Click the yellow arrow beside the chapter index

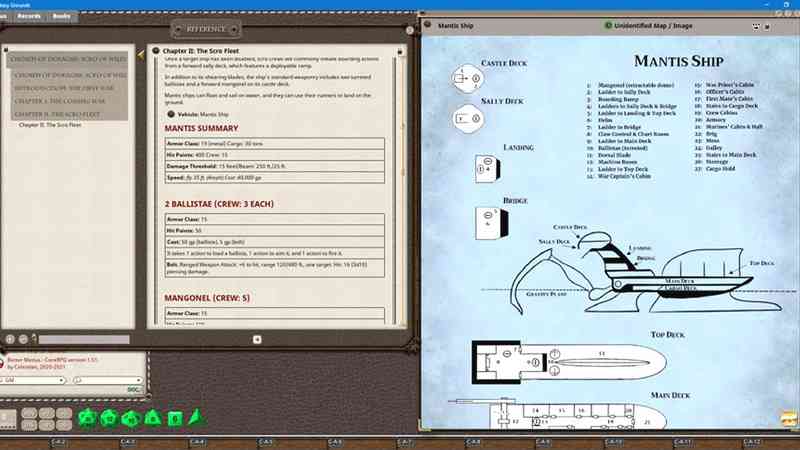coord(141,51)
